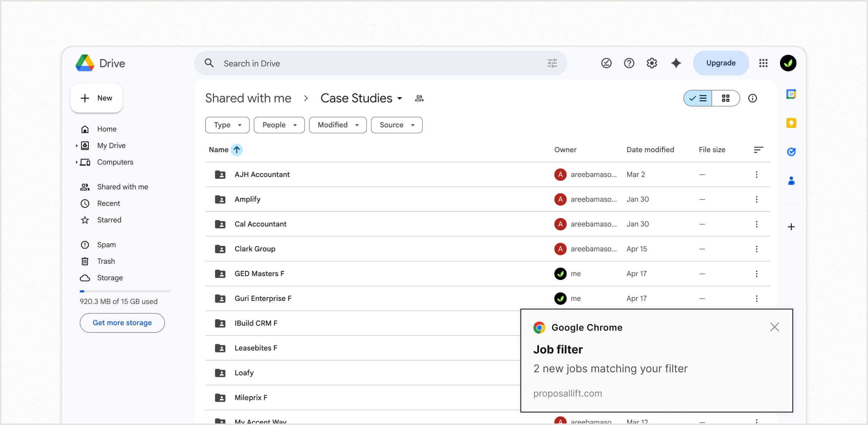The image size is (868, 425).
Task: Open the Type filter dropdown
Action: point(227,125)
